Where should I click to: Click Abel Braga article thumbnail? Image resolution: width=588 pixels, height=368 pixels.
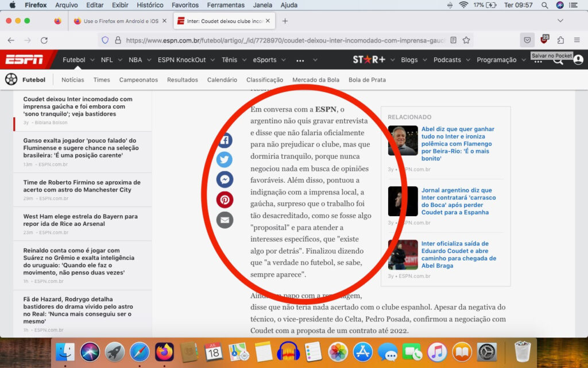tap(403, 140)
